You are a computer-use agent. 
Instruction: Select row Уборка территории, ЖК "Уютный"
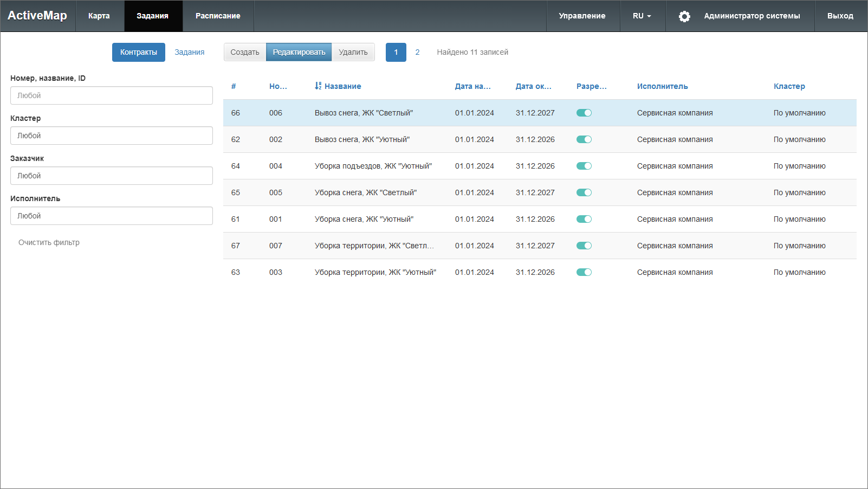[x=540, y=272]
